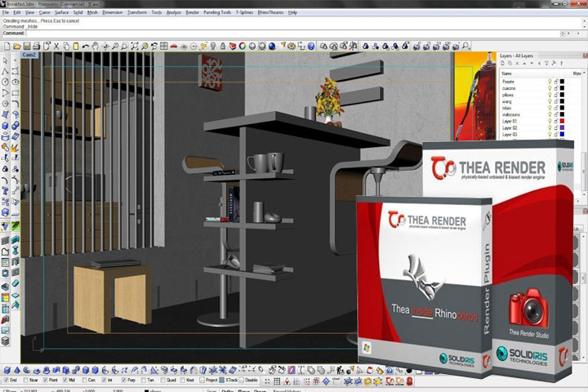This screenshot has width=588, height=392.
Task: Select the Pan hand tool
Action: pyautogui.click(x=96, y=46)
